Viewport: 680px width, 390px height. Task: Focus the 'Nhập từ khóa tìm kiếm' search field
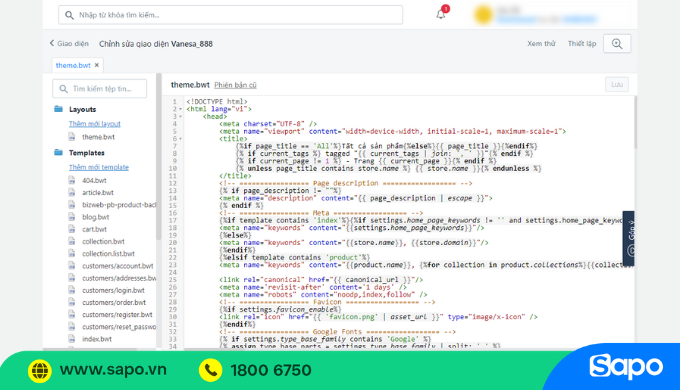click(230, 15)
